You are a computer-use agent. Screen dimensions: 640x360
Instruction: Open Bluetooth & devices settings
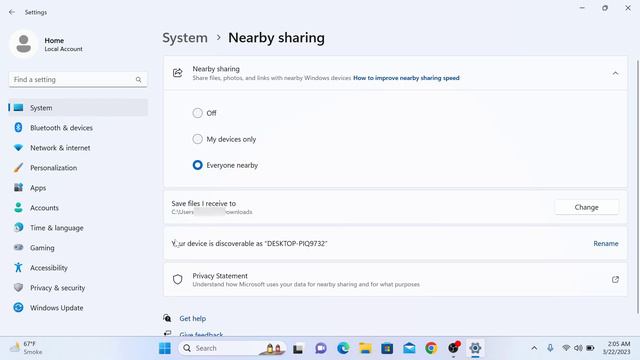(78, 128)
